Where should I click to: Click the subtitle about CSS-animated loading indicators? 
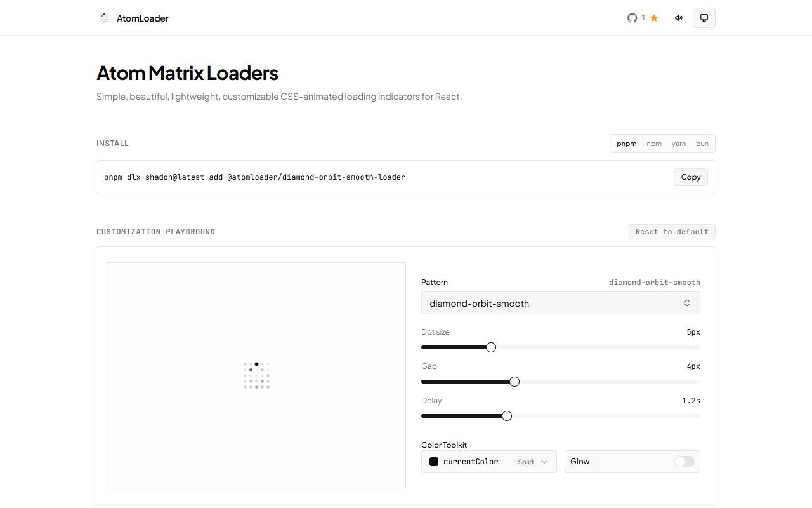279,97
